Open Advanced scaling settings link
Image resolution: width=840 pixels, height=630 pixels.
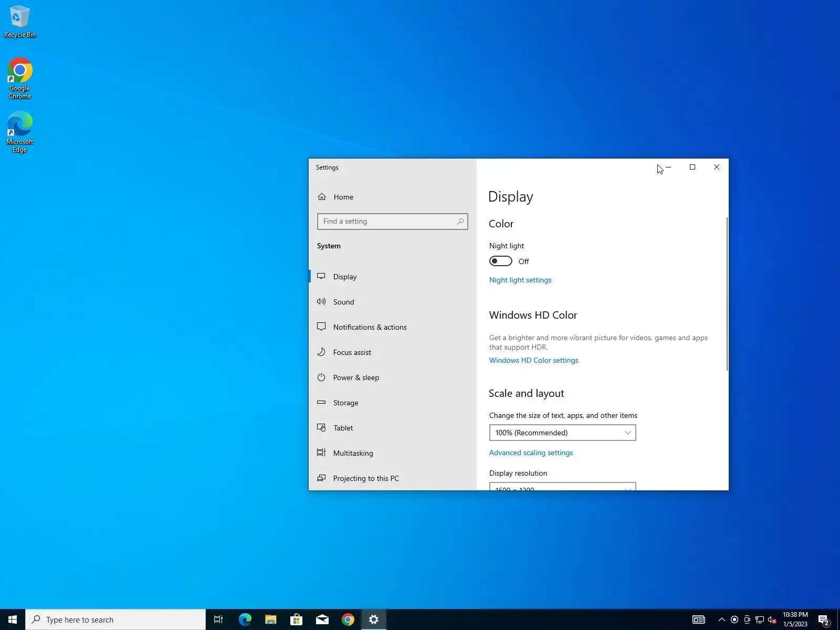(531, 453)
